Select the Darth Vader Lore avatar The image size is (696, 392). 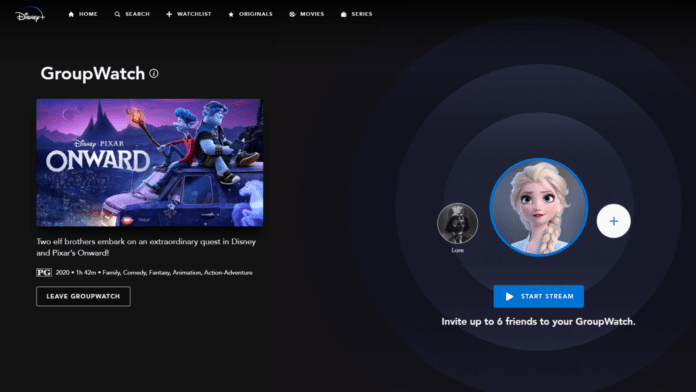pyautogui.click(x=458, y=223)
